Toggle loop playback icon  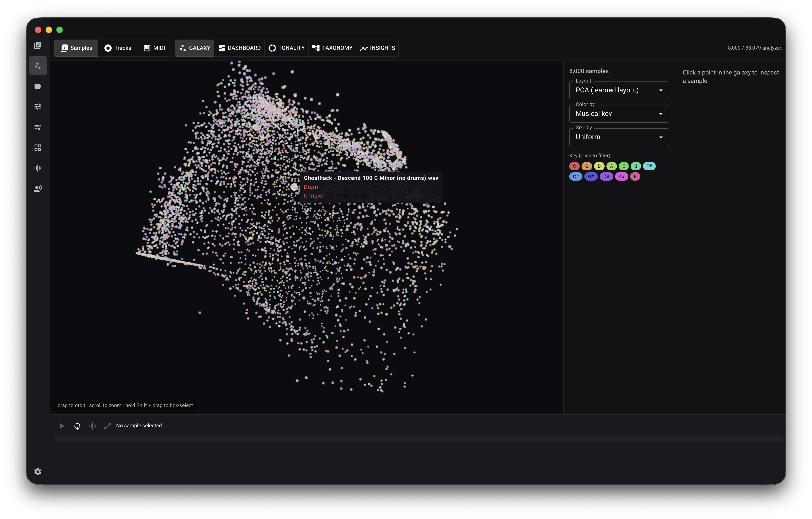[77, 426]
